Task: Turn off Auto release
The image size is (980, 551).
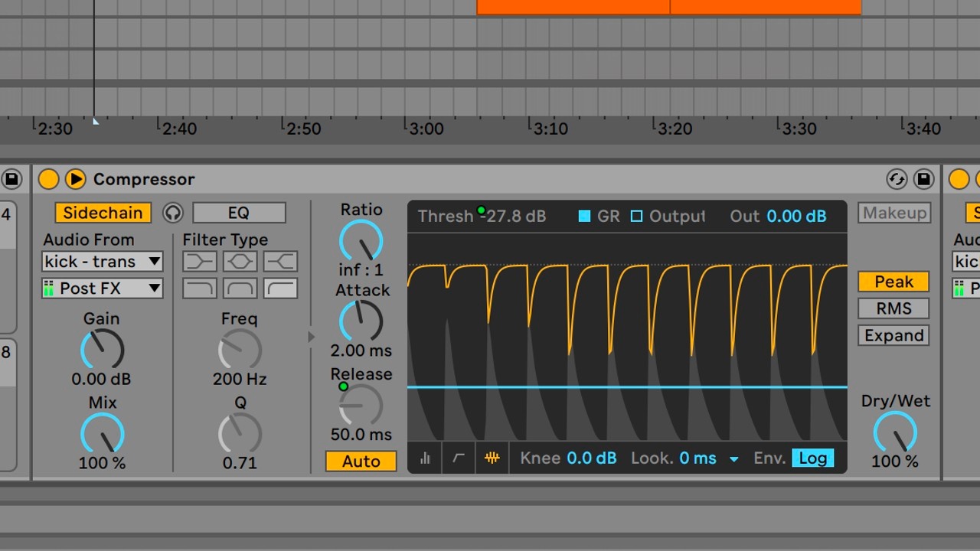Action: tap(361, 461)
